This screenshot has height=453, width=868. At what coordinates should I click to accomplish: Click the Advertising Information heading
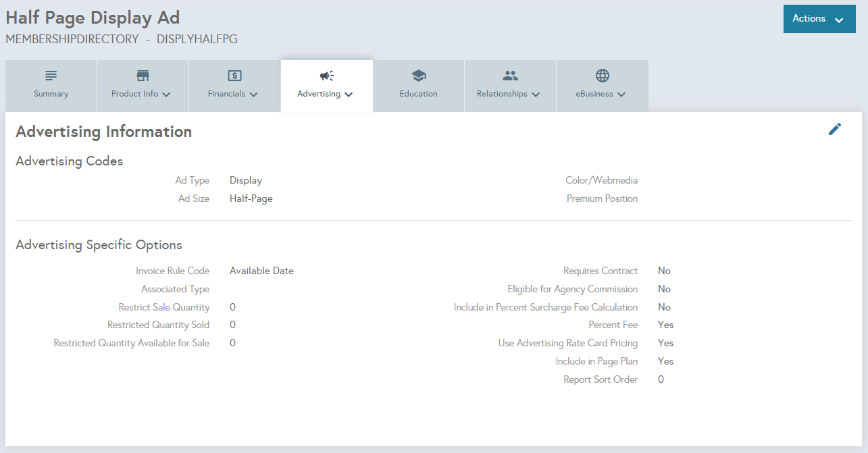(104, 132)
